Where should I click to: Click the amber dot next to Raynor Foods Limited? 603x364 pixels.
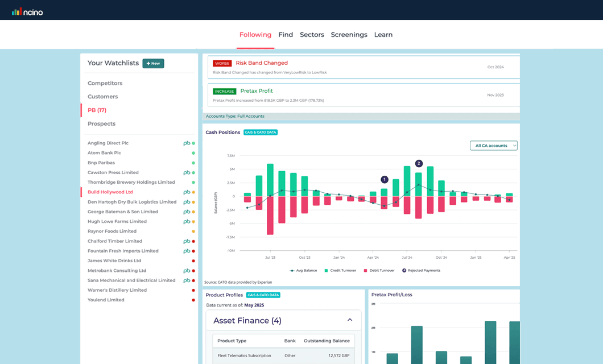tap(193, 231)
